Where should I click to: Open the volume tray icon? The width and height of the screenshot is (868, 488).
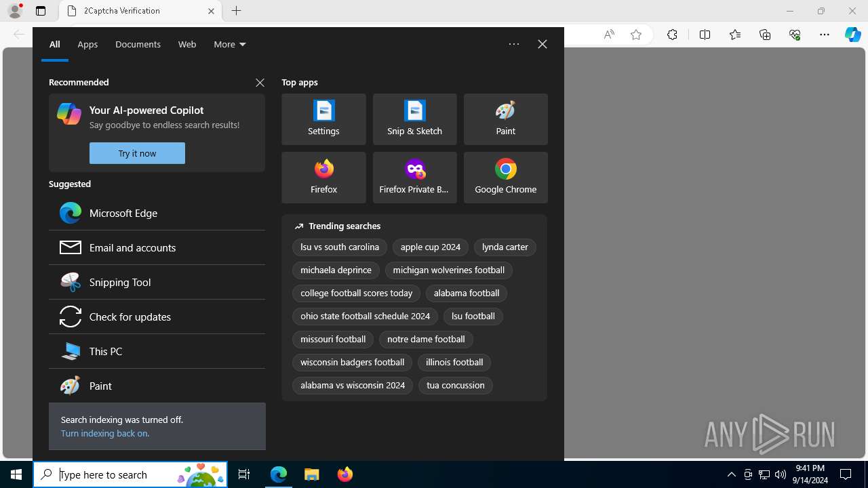(x=781, y=474)
